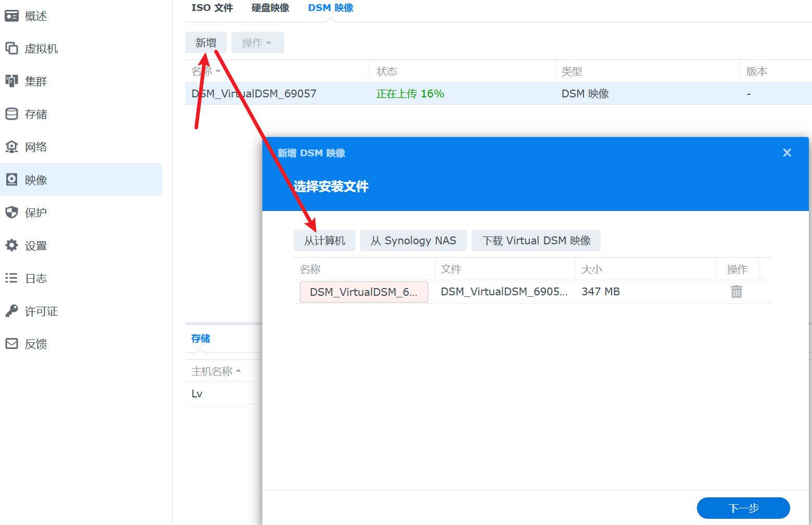812x525 pixels.
Task: Click the 版本 column header
Action: [x=776, y=71]
